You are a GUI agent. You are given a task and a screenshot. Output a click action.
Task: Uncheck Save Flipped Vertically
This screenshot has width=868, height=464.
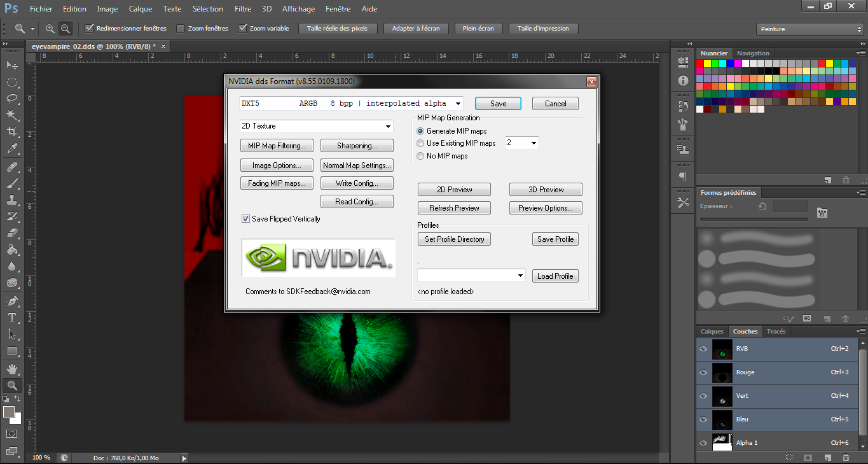(x=245, y=218)
